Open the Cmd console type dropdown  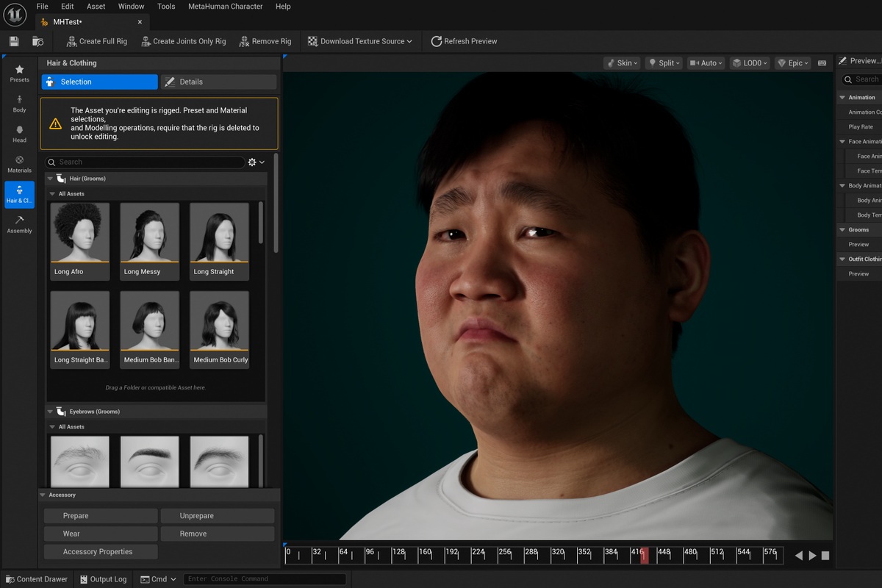tap(159, 579)
